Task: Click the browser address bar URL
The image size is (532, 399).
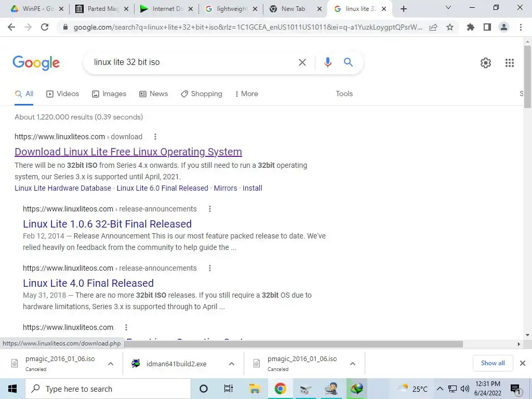Action: 248,27
